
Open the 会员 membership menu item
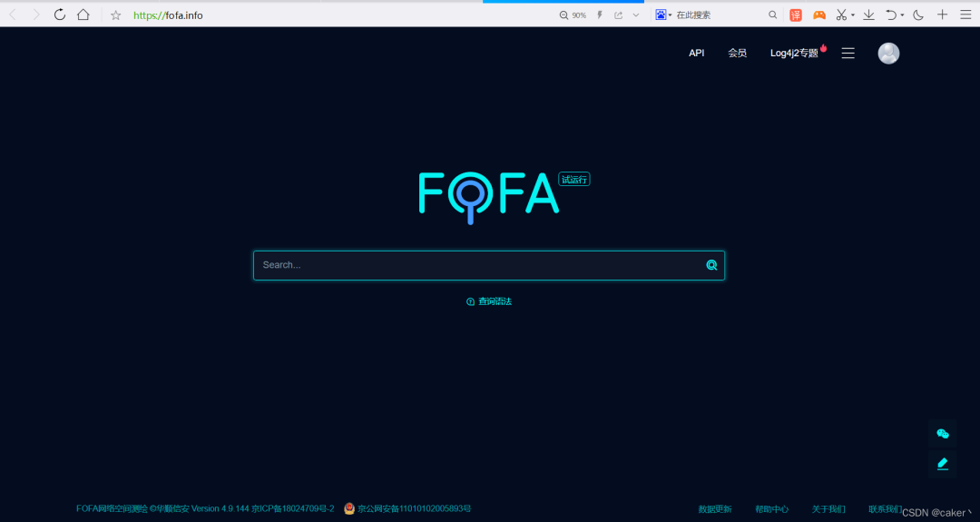pyautogui.click(x=738, y=54)
